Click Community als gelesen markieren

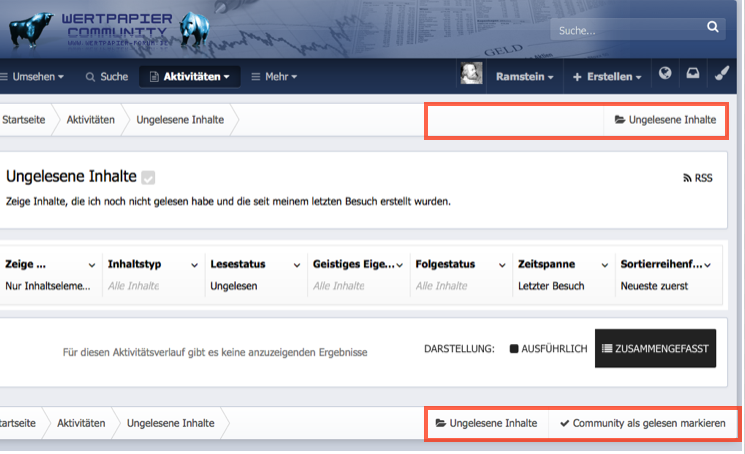(643, 423)
